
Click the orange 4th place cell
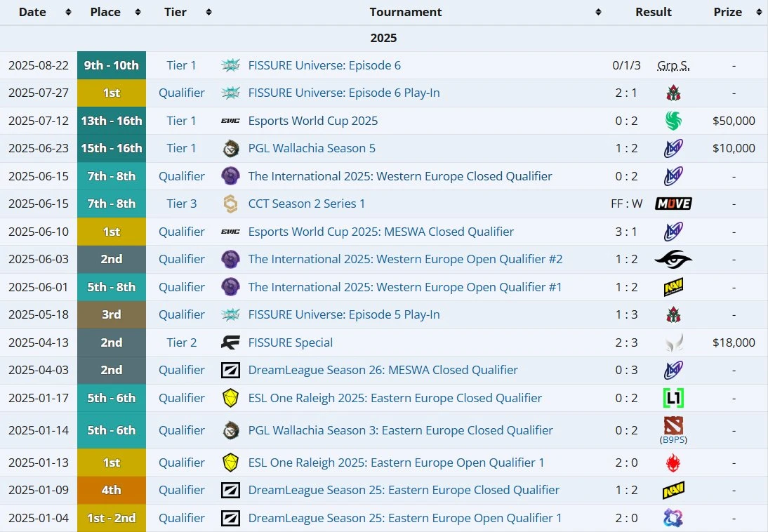pos(112,490)
